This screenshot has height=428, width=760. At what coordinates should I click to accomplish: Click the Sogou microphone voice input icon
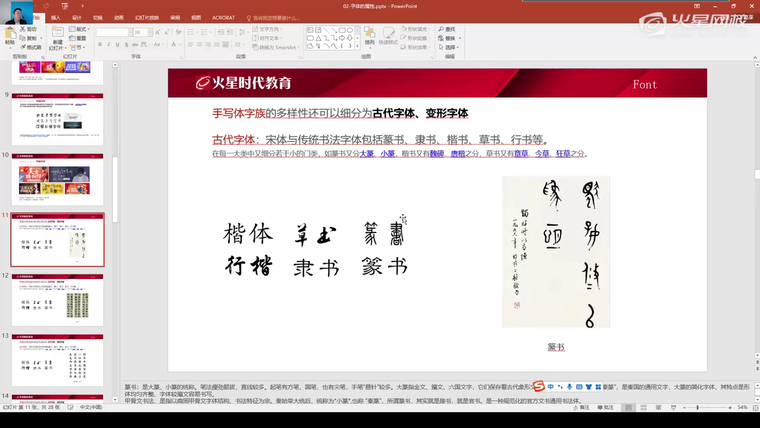(568, 387)
